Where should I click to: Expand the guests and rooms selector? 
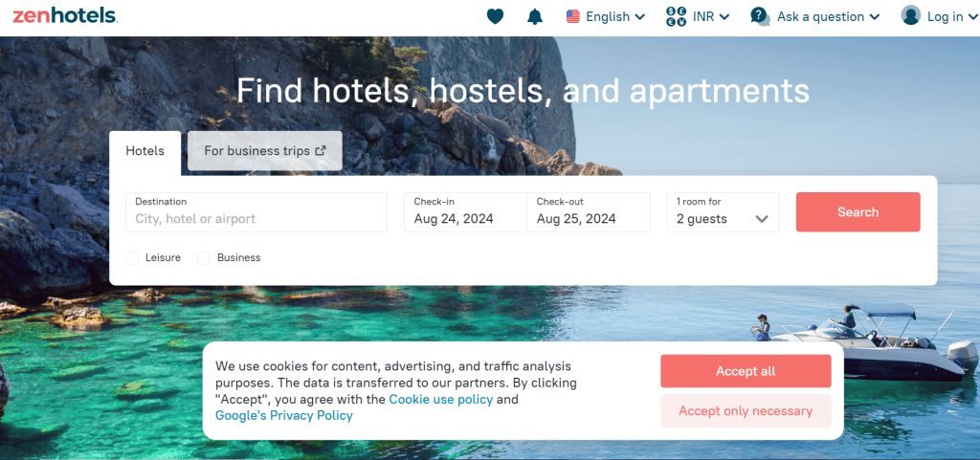click(x=723, y=212)
